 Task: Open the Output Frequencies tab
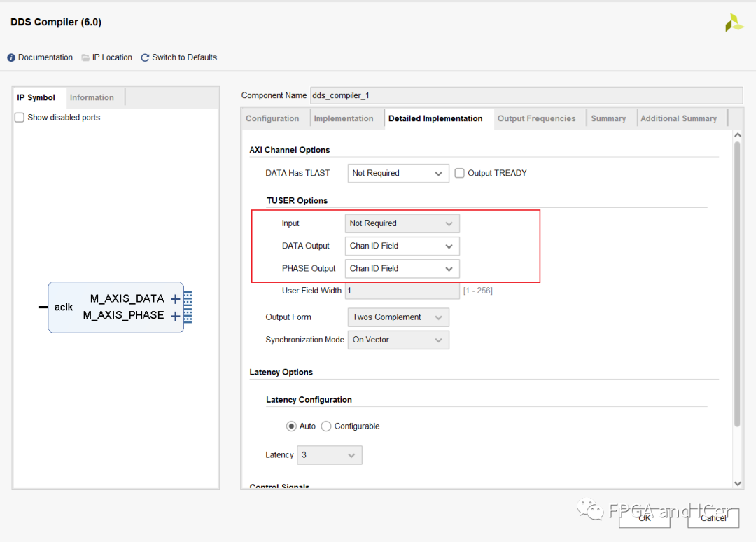(537, 118)
